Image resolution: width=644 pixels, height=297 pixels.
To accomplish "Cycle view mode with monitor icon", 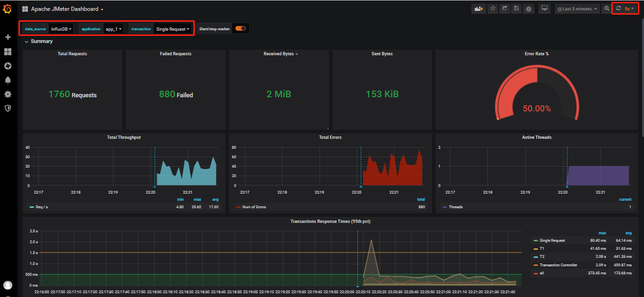I will 544,8.
